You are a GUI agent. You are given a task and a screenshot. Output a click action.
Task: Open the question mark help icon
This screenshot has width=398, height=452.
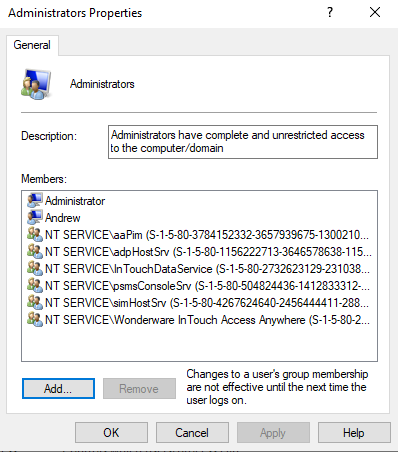[x=330, y=13]
